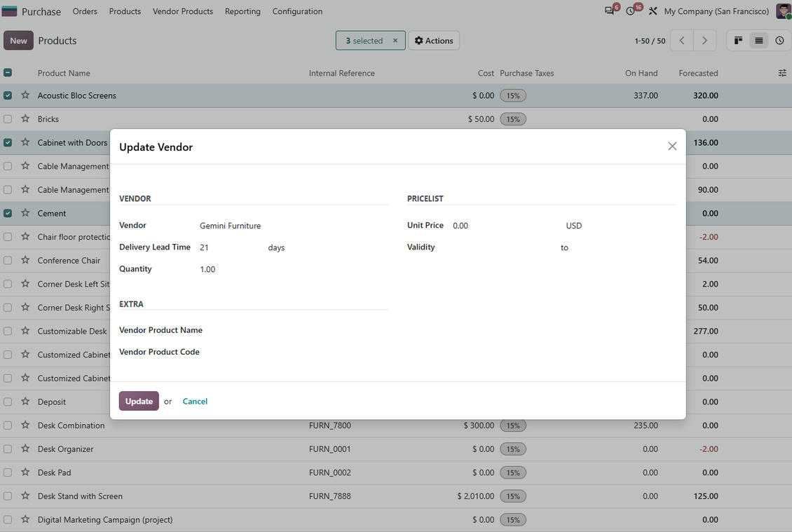Uncheck Cabinet with Doors row
This screenshot has width=792, height=532.
click(8, 142)
